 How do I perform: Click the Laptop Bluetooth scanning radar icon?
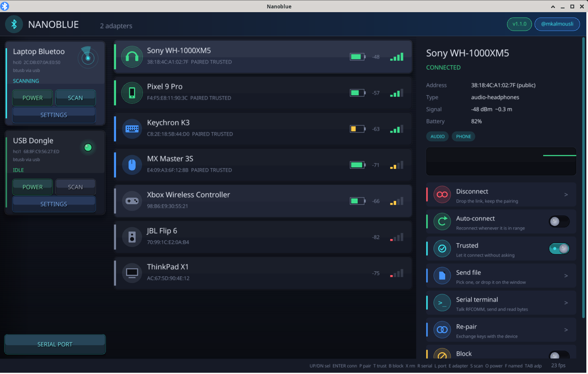coord(88,57)
